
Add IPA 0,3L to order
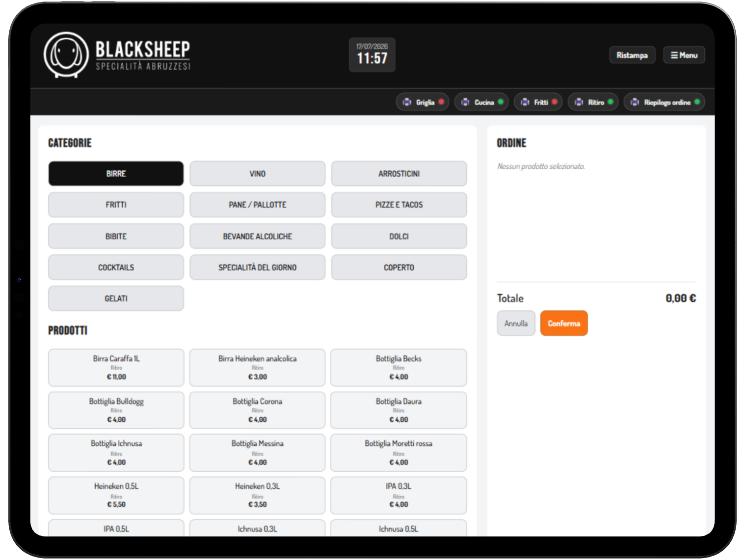click(399, 495)
